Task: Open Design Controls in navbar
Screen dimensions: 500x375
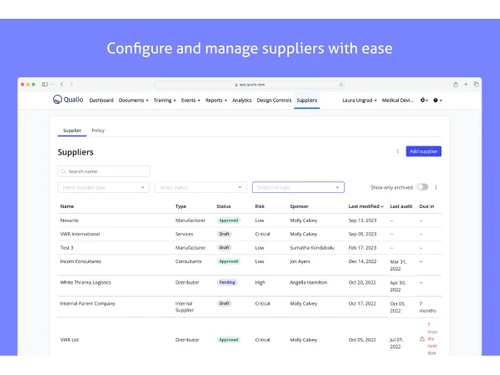Action: tap(274, 100)
